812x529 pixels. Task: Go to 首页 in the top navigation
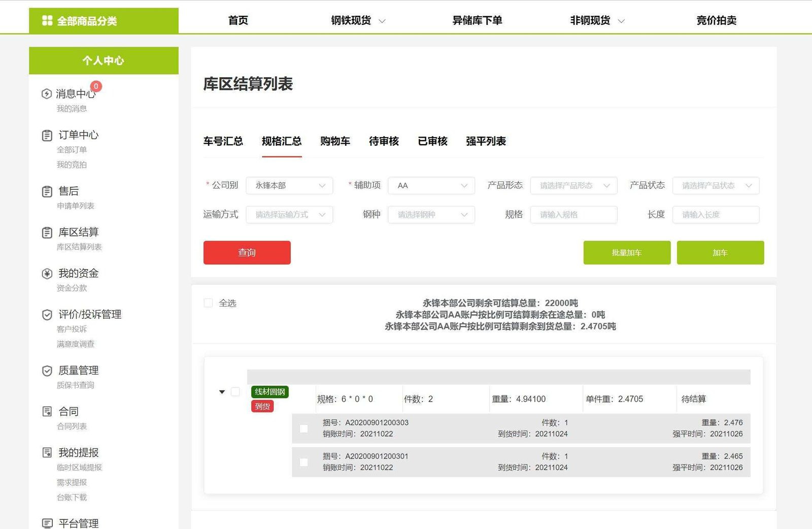238,20
